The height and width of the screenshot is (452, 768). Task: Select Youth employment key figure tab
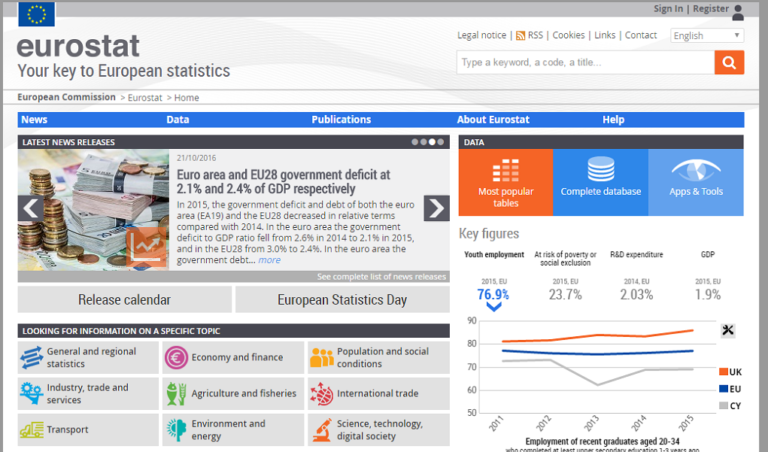494,255
